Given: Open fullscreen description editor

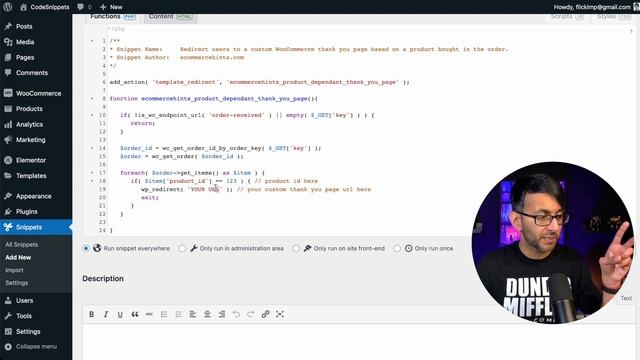Looking at the screenshot, I should 280,314.
